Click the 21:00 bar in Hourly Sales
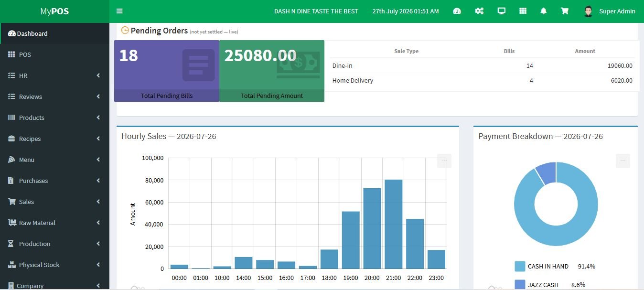 [x=393, y=224]
